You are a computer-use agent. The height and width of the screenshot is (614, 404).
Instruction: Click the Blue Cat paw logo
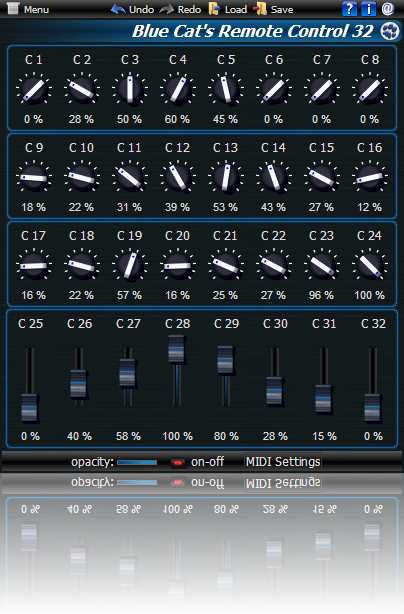click(390, 31)
